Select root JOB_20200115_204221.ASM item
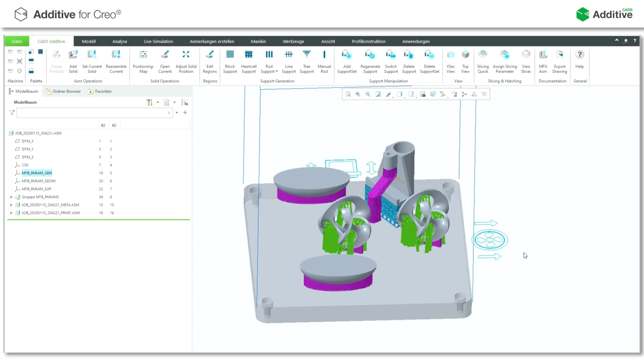 click(38, 133)
